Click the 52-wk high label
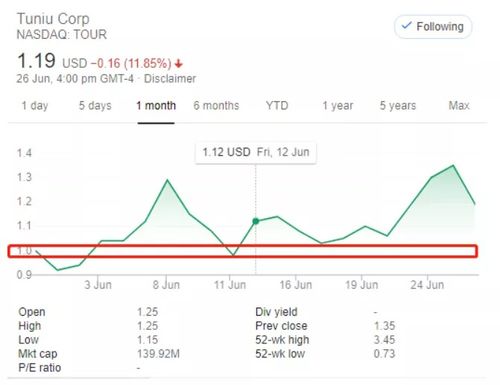Viewport: 500px width, 385px height. coord(282,340)
